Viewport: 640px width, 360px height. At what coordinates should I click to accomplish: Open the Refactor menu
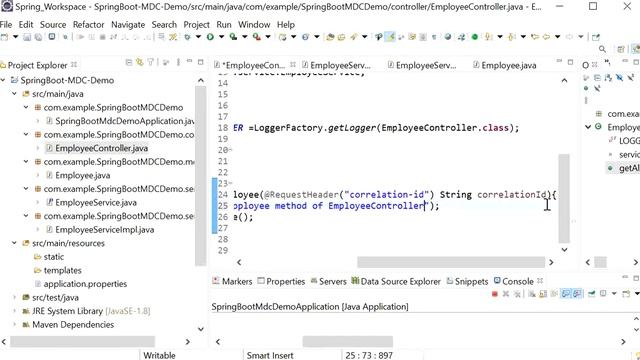point(89,24)
